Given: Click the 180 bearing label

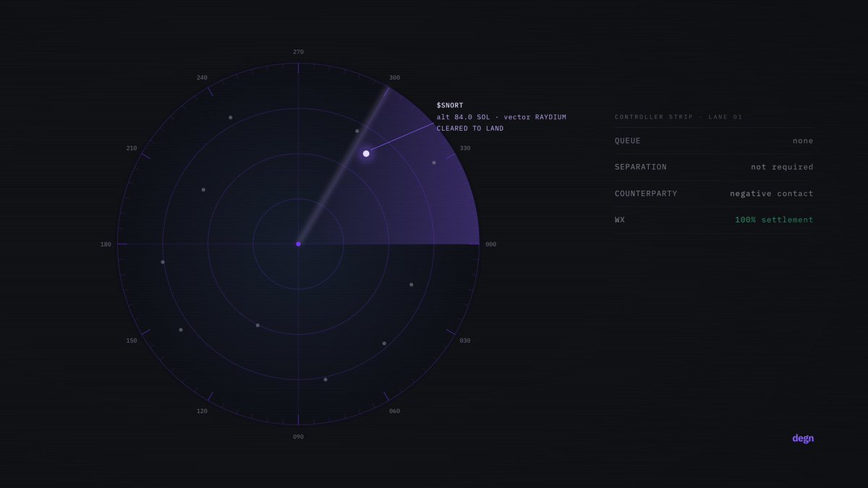Looking at the screenshot, I should (106, 244).
